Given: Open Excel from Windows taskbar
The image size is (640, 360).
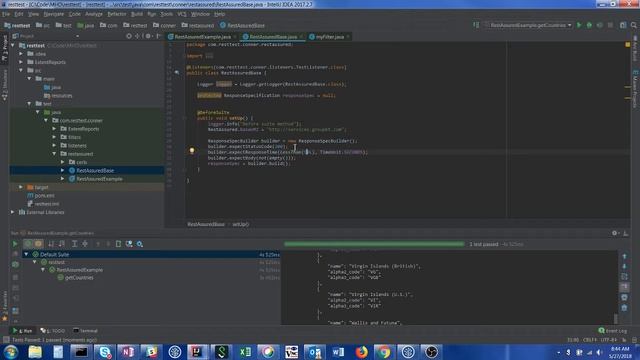Looking at the screenshot, I should [245, 352].
